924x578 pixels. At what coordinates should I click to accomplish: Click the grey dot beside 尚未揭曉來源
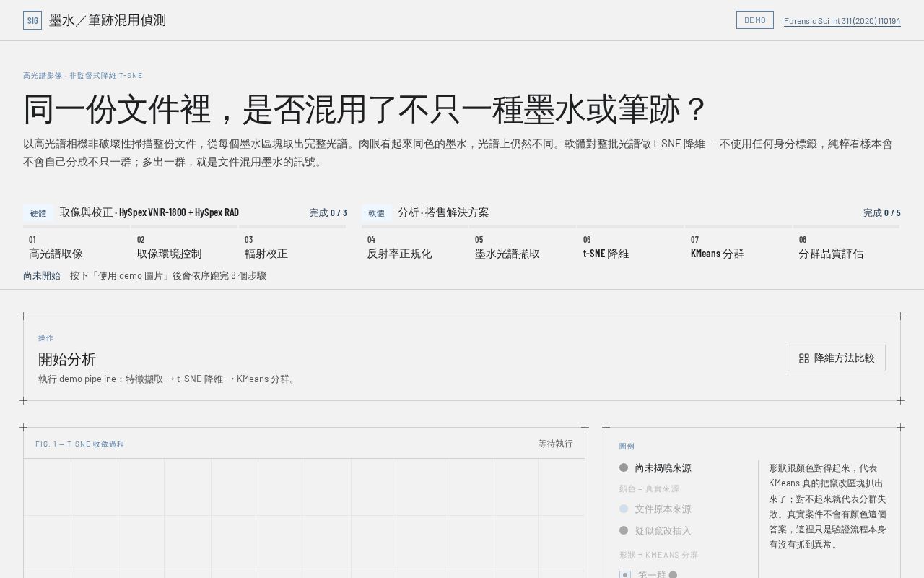[x=624, y=467]
